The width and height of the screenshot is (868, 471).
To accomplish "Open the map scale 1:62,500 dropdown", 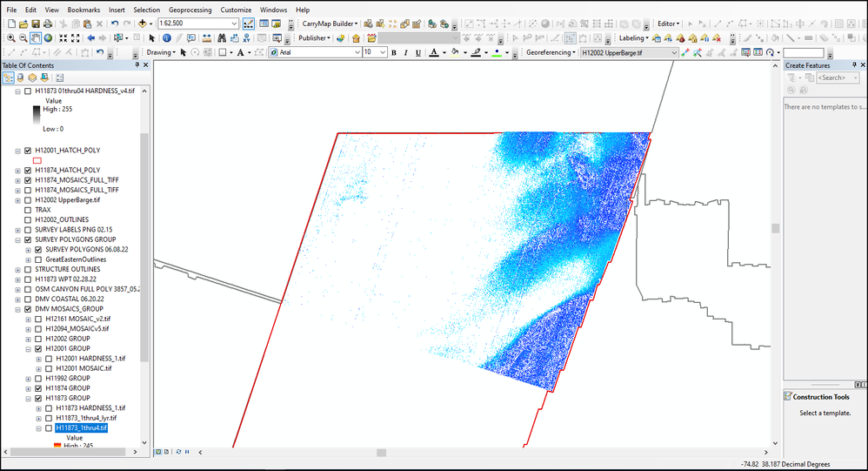I will pos(234,24).
